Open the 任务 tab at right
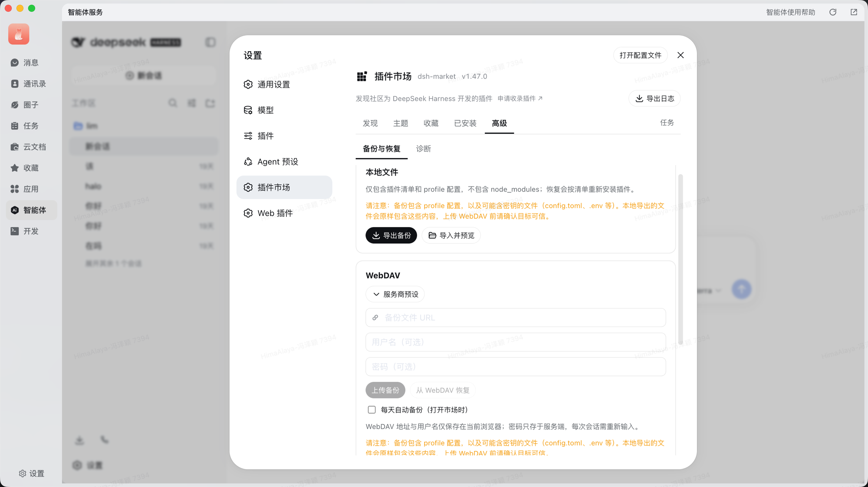 click(667, 123)
